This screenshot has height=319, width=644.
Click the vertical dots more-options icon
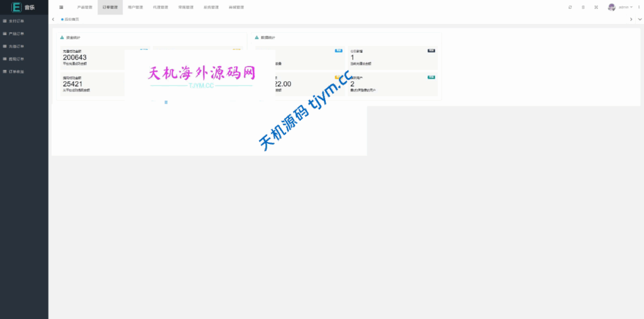click(x=639, y=7)
